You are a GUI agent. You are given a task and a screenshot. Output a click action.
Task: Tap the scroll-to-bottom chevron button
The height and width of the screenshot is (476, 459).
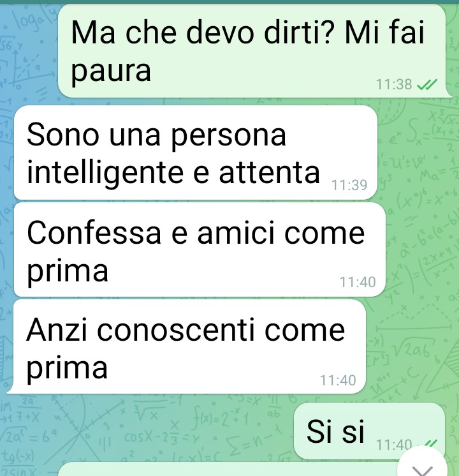(x=423, y=465)
